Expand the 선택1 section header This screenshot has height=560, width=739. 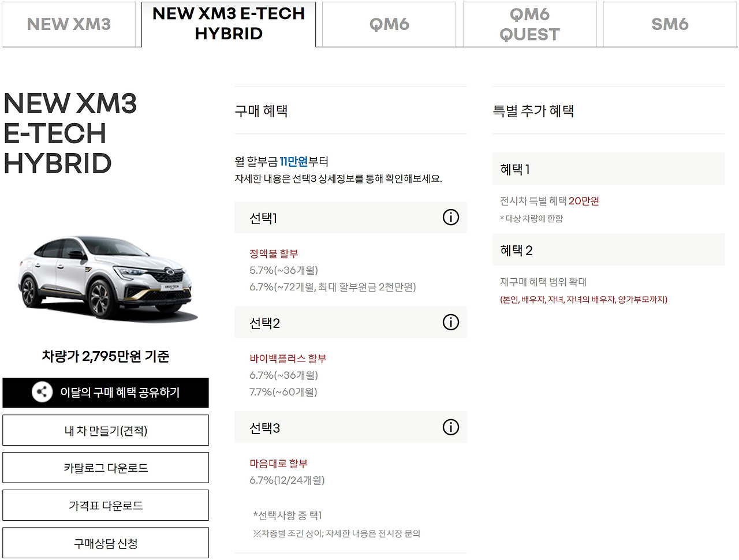point(350,218)
